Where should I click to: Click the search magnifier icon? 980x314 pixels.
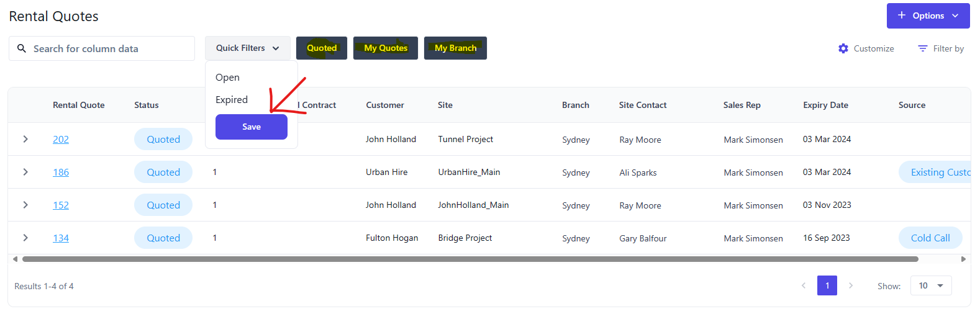coord(22,48)
